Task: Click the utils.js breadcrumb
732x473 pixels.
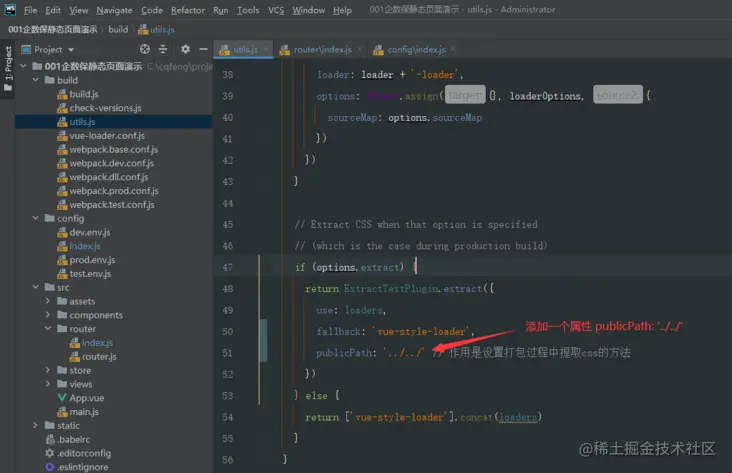Action: pyautogui.click(x=156, y=29)
